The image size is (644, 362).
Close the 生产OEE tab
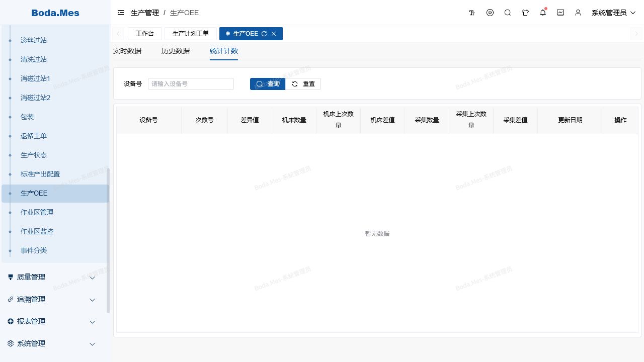tap(274, 34)
